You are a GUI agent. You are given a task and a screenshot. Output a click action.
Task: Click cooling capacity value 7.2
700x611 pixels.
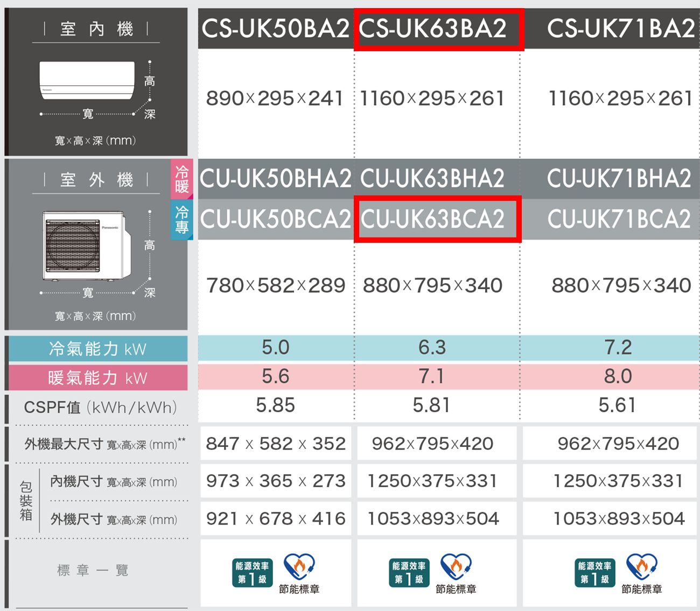point(618,348)
